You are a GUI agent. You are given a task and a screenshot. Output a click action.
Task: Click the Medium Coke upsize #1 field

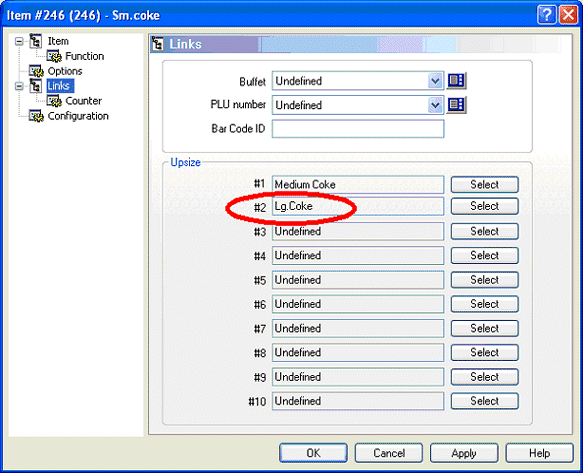358,184
